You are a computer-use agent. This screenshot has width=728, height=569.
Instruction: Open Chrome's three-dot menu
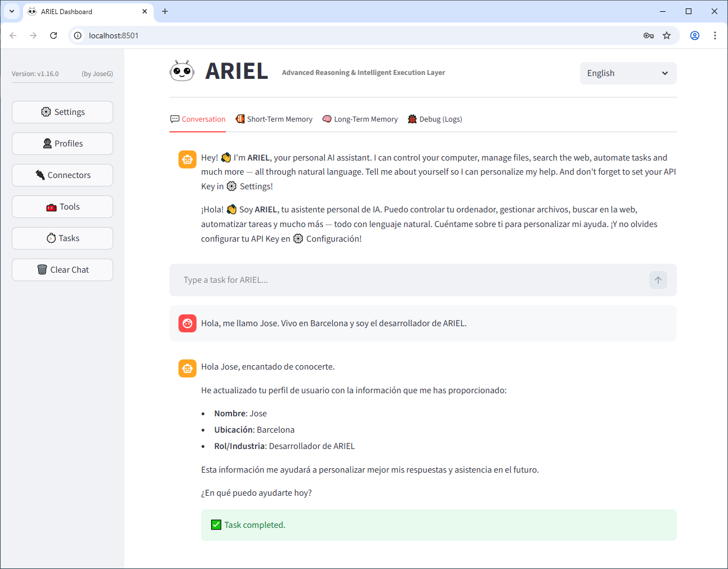click(714, 35)
